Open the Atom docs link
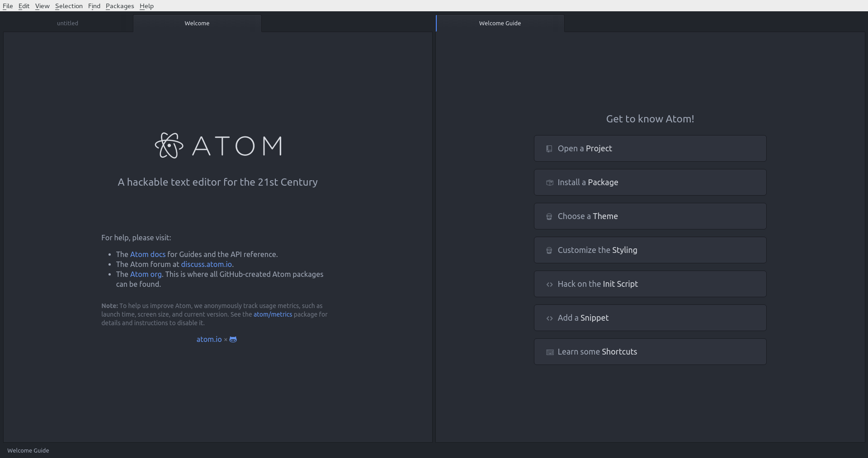 148,254
